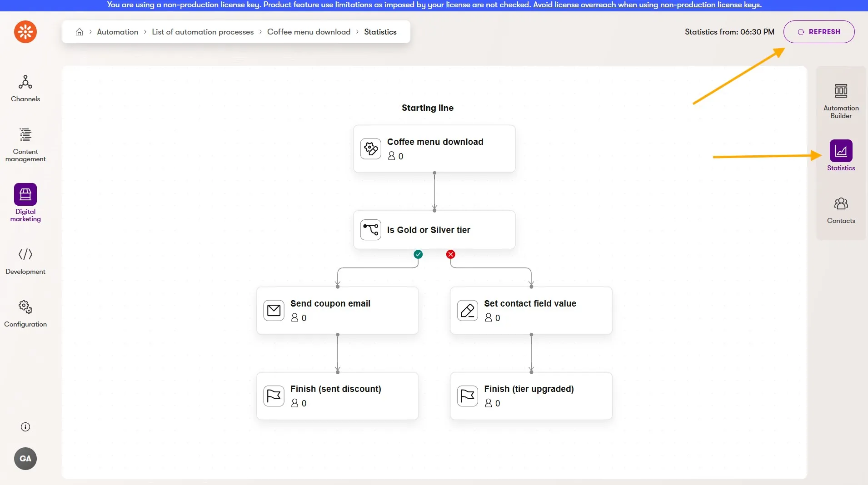The width and height of the screenshot is (868, 485).
Task: Open the Development section
Action: (x=25, y=261)
